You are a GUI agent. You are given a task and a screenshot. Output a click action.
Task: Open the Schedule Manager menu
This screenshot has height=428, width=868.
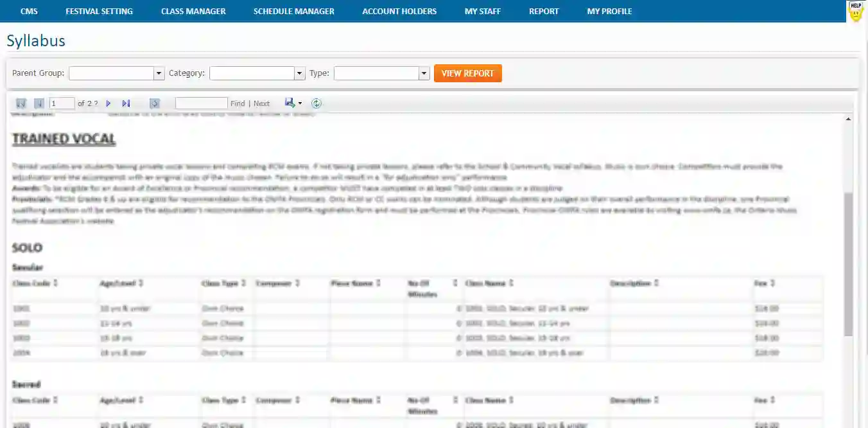tap(293, 11)
